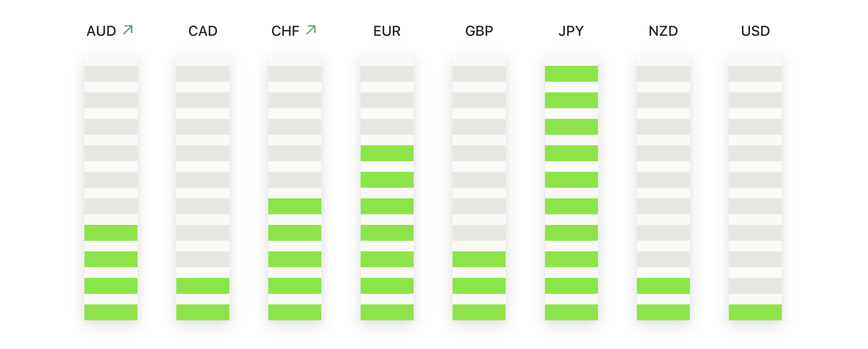Select the CAD currency heading
The width and height of the screenshot is (868, 349).
203,31
